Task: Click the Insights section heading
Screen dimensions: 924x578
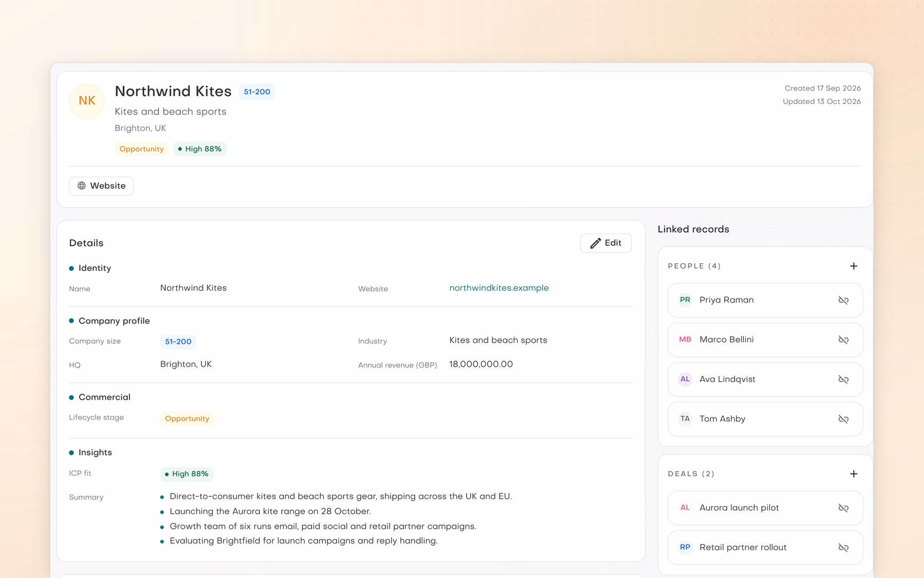Action: coord(95,453)
